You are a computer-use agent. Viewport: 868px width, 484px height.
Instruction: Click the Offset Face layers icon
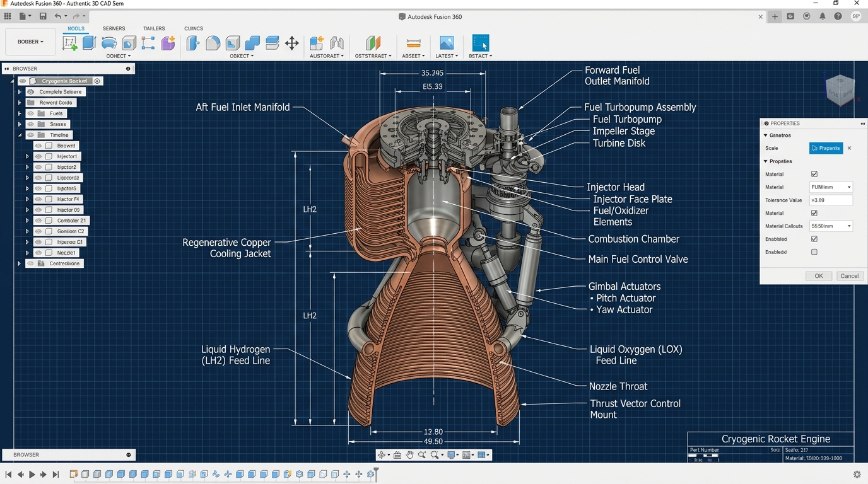coord(273,43)
